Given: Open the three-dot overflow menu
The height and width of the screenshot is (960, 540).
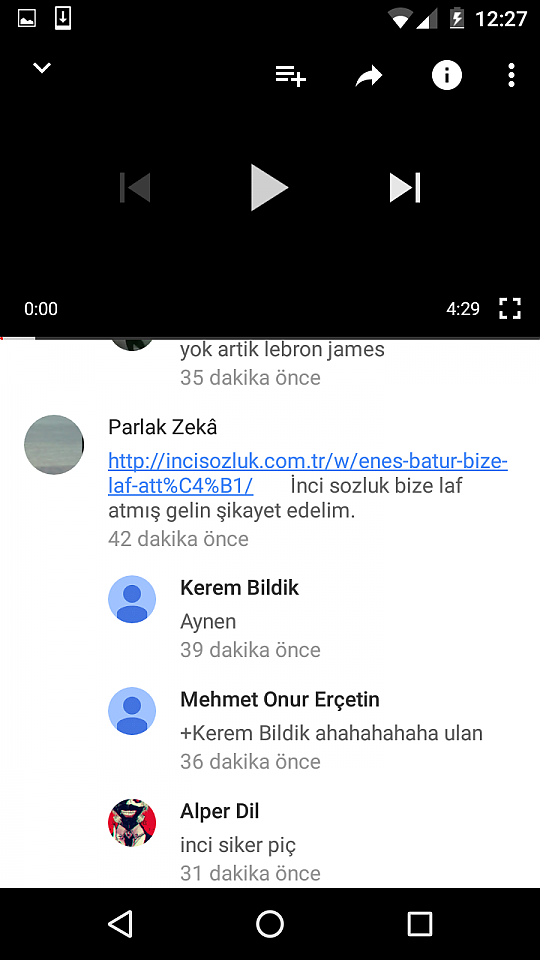Looking at the screenshot, I should 511,76.
